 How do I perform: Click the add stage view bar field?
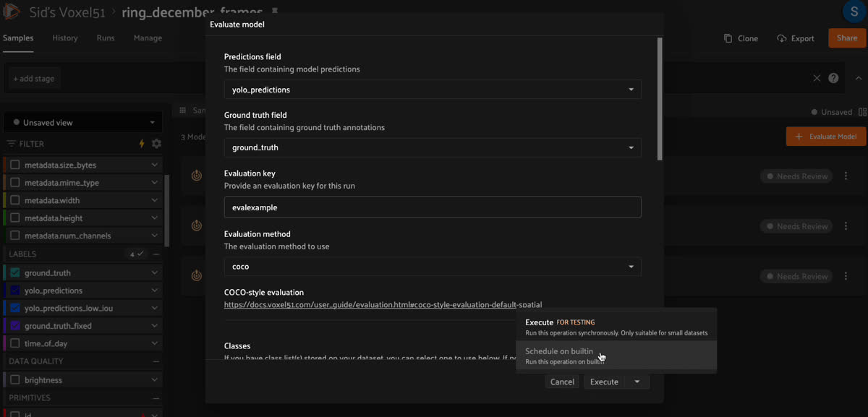33,78
